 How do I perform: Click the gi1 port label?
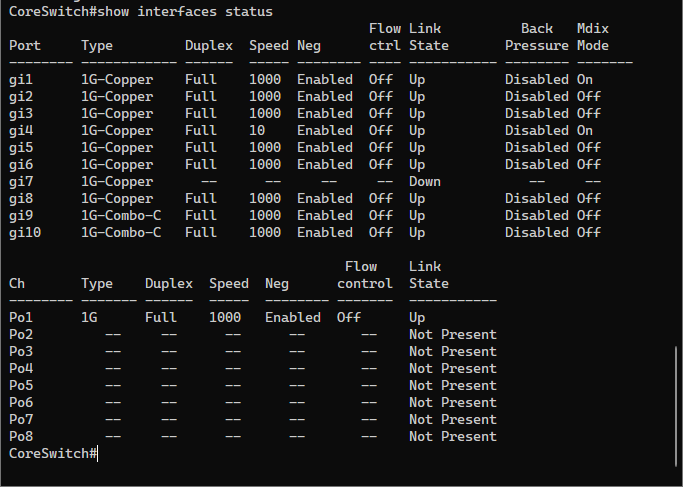(21, 79)
